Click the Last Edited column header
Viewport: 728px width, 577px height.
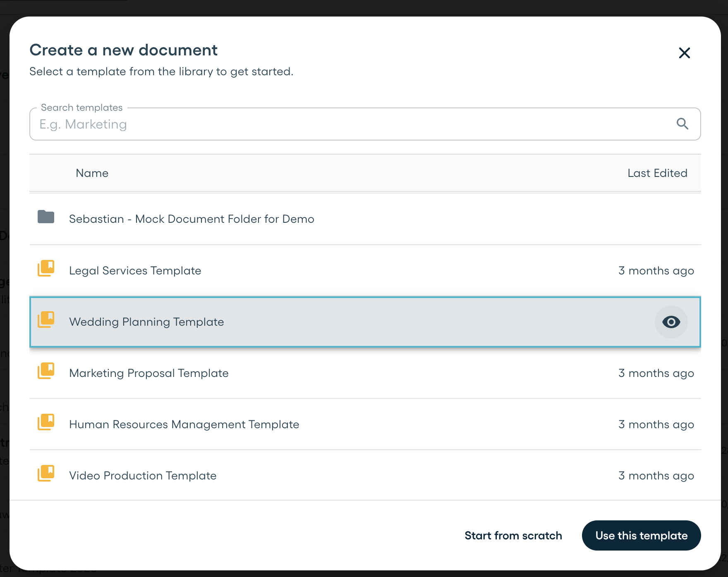coord(657,173)
